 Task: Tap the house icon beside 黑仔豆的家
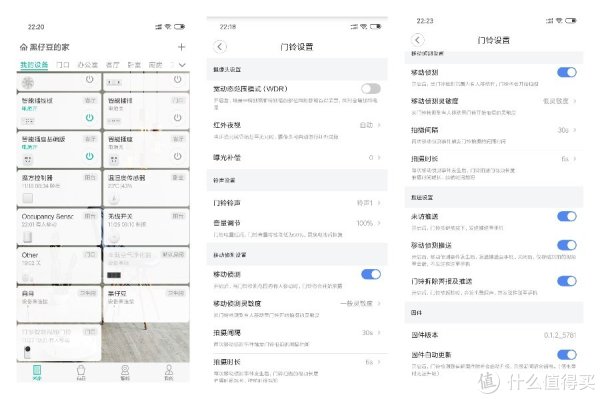point(24,47)
